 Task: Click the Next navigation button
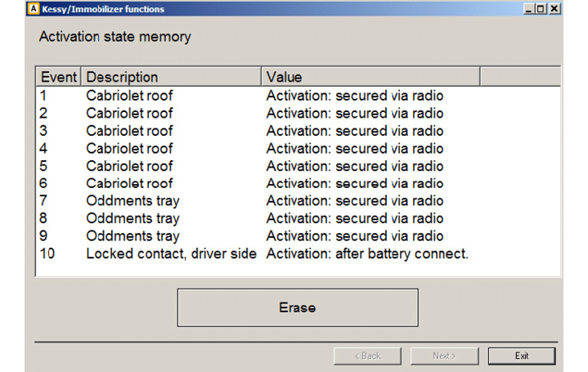(x=444, y=356)
